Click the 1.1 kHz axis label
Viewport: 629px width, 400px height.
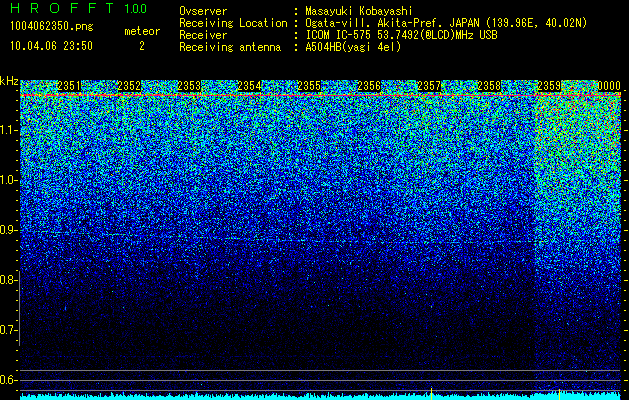tap(9, 130)
